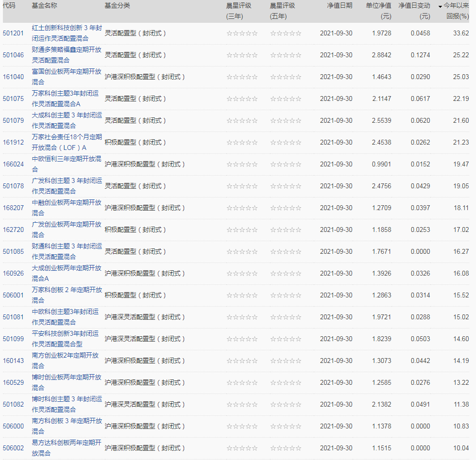This screenshot has height=460, width=476.
Task: Click the 晨星评级(五年) column header
Action: coord(282,11)
